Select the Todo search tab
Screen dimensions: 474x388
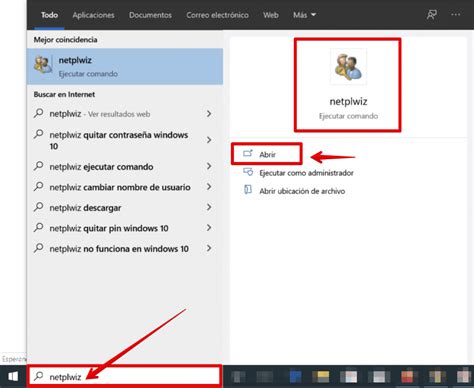point(49,15)
